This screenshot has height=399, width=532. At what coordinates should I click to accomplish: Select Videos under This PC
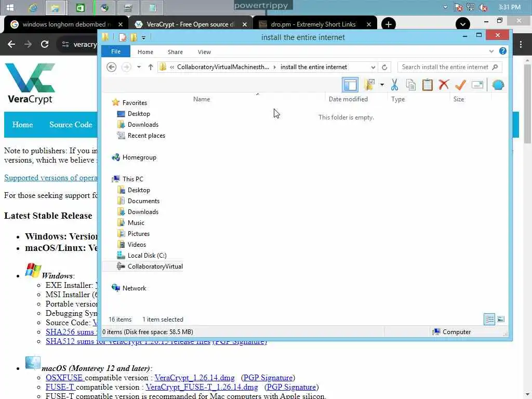(x=137, y=244)
